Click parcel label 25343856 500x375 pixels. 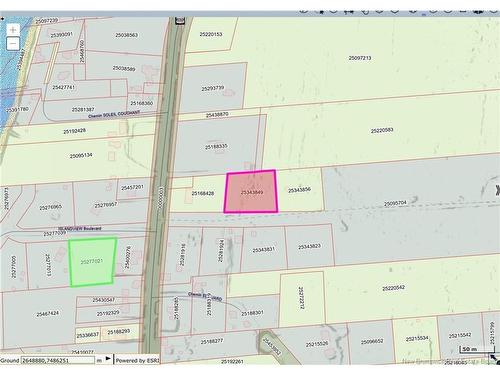[x=299, y=190]
